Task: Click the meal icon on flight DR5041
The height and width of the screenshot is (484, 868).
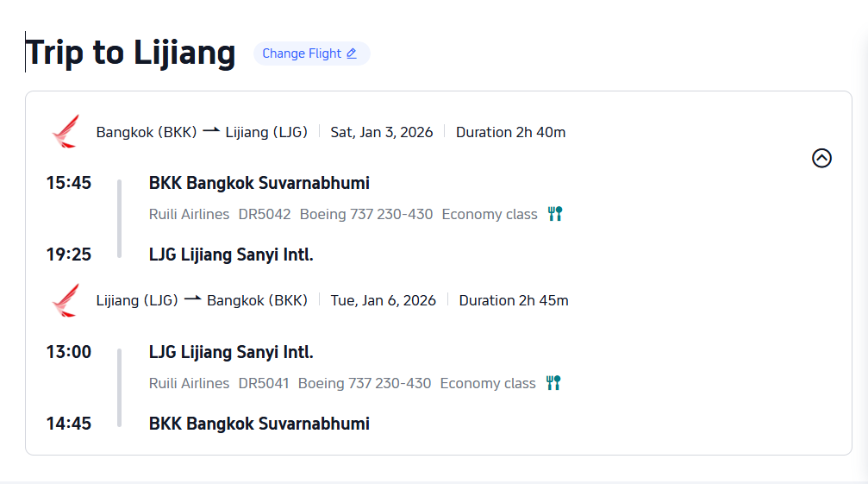Action: (x=553, y=383)
